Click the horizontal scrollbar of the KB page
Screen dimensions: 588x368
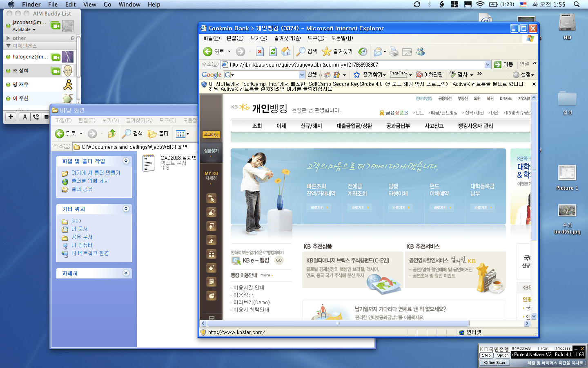(x=338, y=323)
